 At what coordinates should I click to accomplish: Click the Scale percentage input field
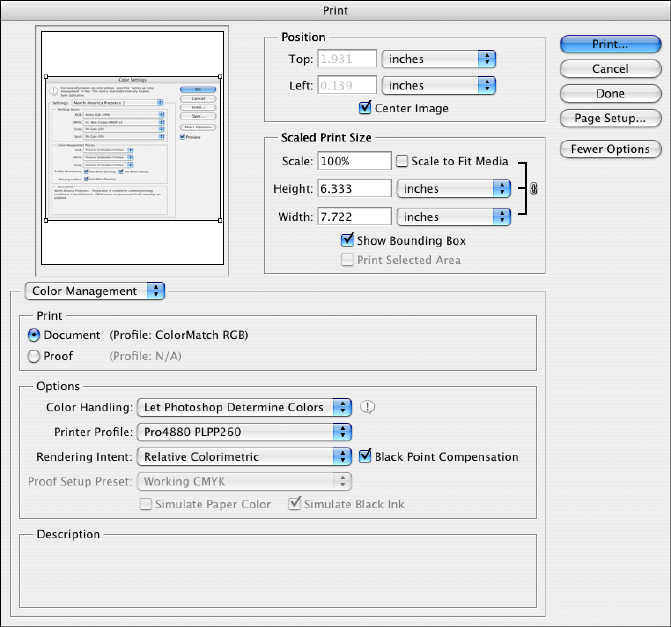[x=354, y=161]
